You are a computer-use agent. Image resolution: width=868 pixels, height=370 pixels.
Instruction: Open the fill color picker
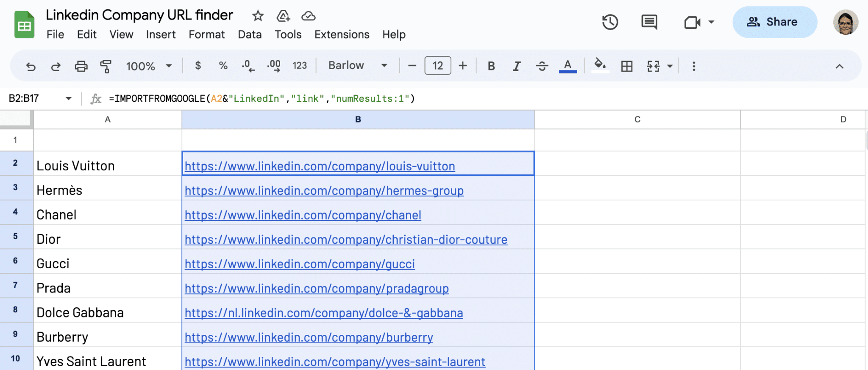pos(600,66)
